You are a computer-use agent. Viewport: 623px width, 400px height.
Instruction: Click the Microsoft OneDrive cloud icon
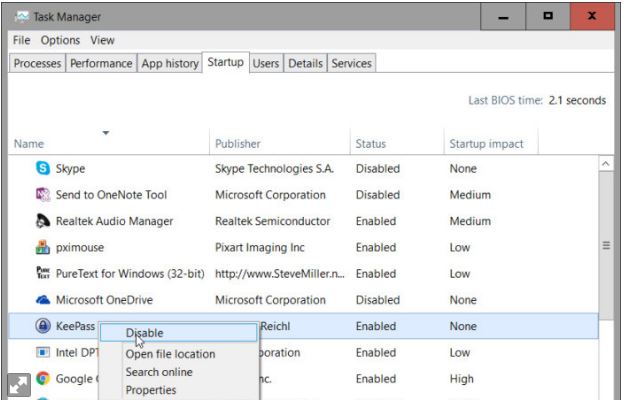(43, 300)
